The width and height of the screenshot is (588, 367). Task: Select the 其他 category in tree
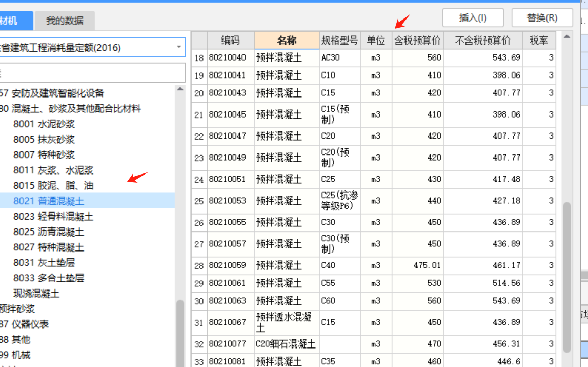click(x=15, y=340)
